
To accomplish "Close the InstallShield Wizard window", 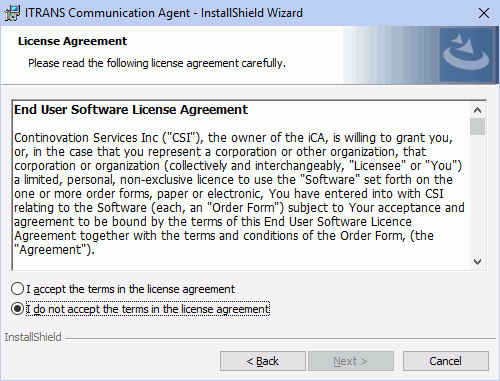I will coord(484,13).
